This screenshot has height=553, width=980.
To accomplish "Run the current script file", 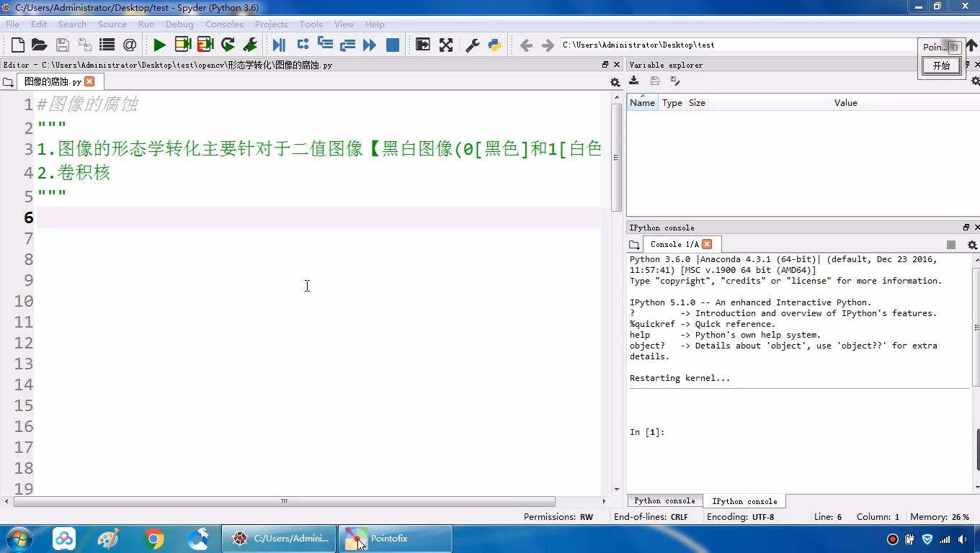I will [159, 45].
